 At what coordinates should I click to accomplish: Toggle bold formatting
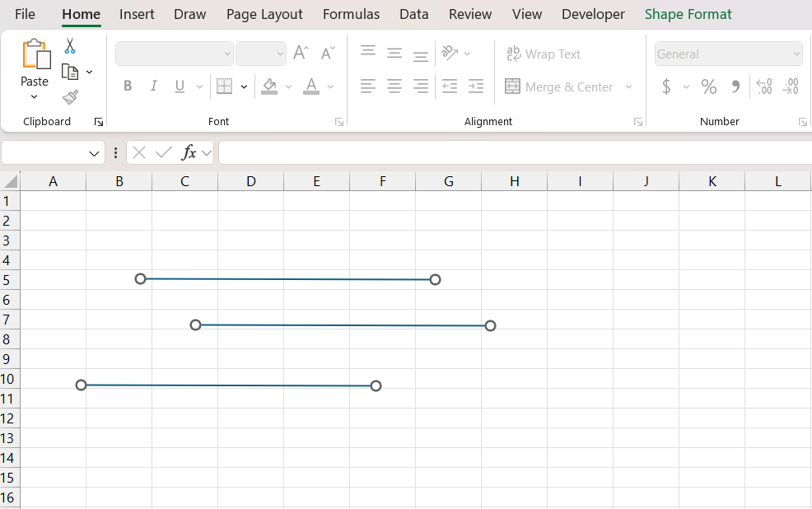[128, 86]
